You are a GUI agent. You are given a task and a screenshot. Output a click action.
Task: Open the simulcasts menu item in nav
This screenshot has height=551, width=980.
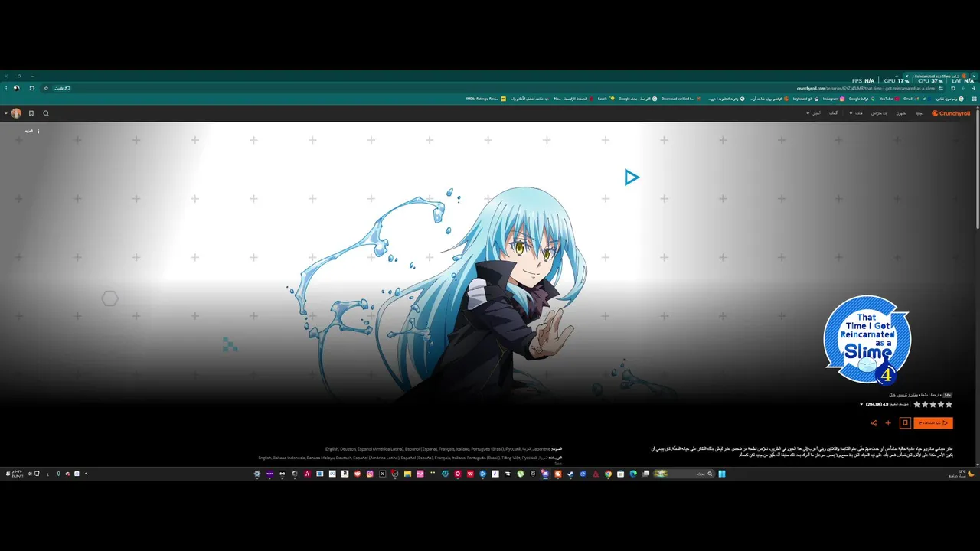[x=879, y=113]
